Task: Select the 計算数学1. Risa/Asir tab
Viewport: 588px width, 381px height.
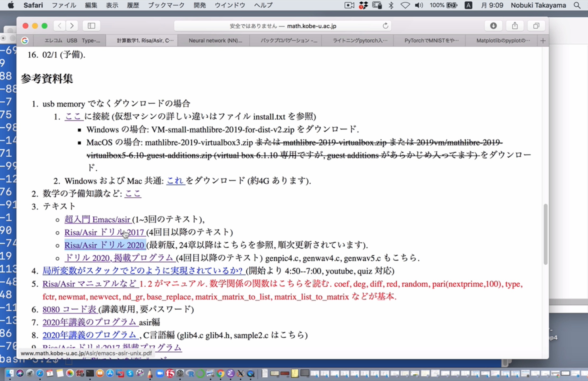Action: [x=142, y=40]
